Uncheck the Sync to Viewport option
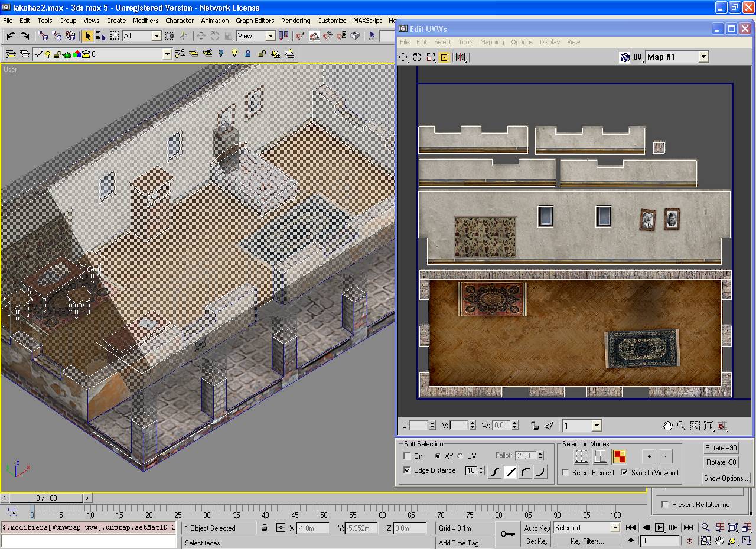The image size is (756, 549). [x=624, y=473]
